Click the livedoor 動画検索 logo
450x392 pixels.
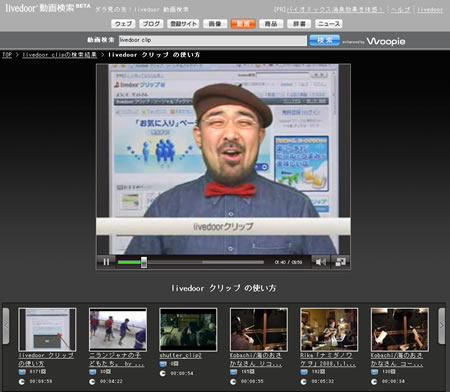click(x=48, y=8)
